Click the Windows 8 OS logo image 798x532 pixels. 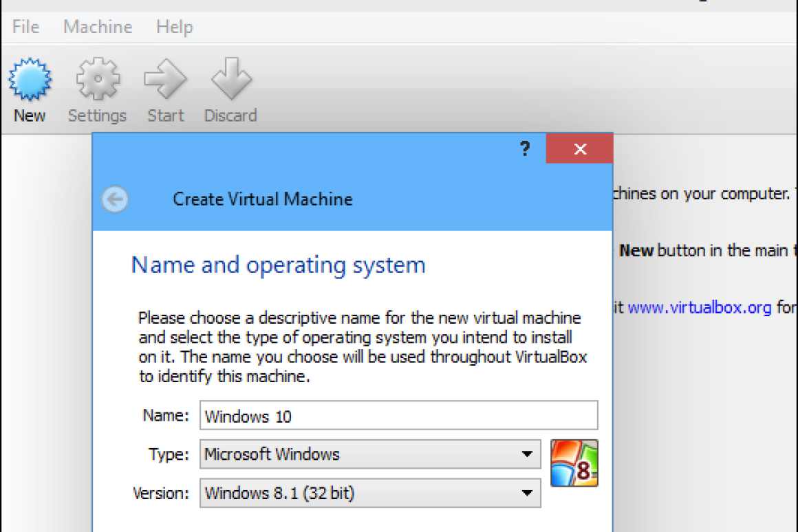(x=574, y=463)
